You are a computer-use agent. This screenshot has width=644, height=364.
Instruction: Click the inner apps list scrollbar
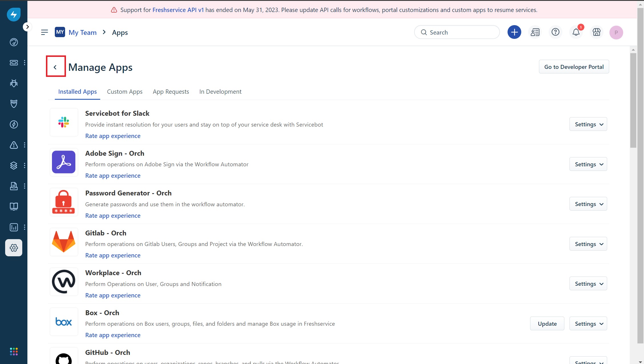(x=633, y=100)
